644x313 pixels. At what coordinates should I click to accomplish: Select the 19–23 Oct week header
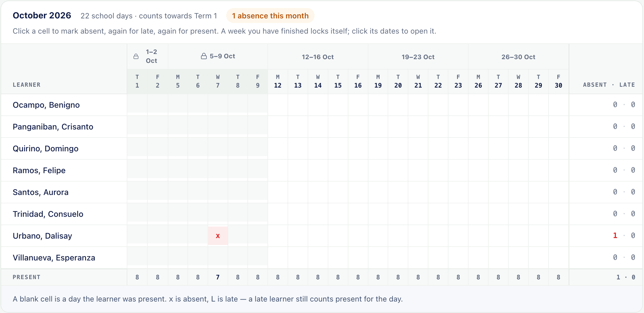[x=418, y=57]
